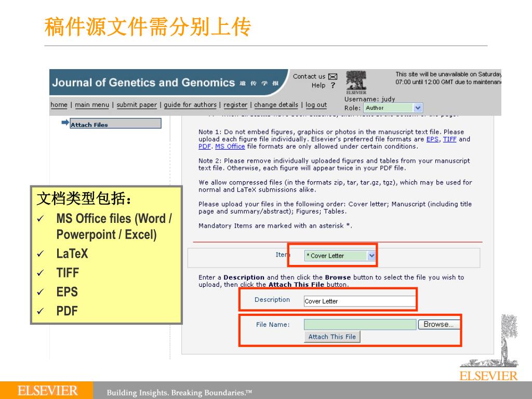The height and width of the screenshot is (399, 532).
Task: Follow the TIFF format link
Action: click(x=449, y=139)
